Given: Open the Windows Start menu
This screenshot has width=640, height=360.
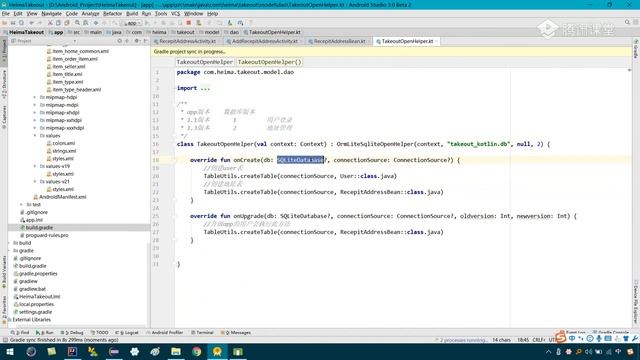Looking at the screenshot, I should click(10, 351).
